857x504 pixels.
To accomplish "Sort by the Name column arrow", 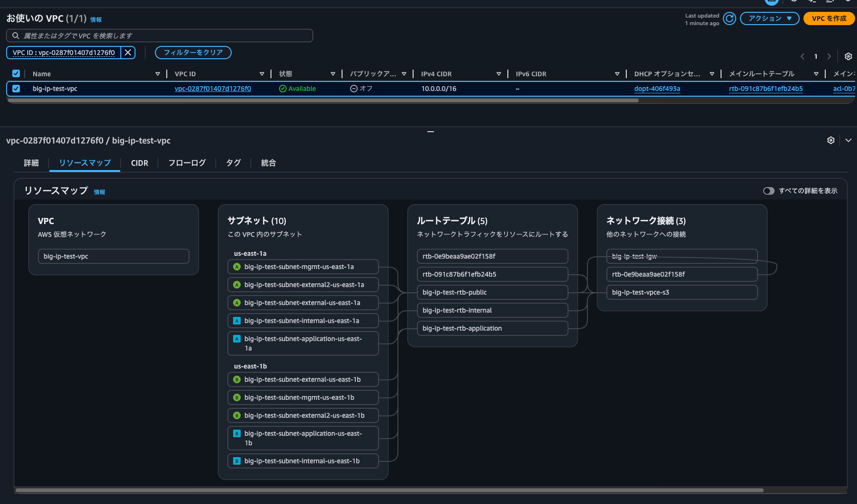I will point(157,74).
